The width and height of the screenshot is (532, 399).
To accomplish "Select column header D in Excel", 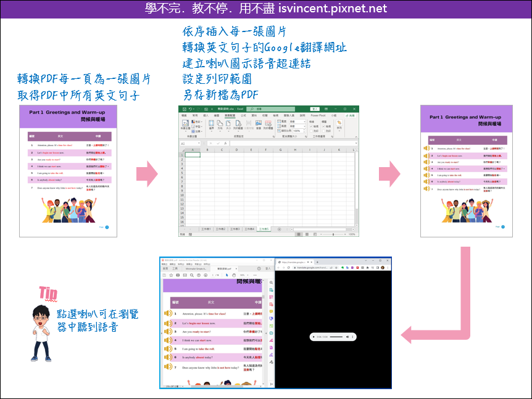I will (236, 149).
